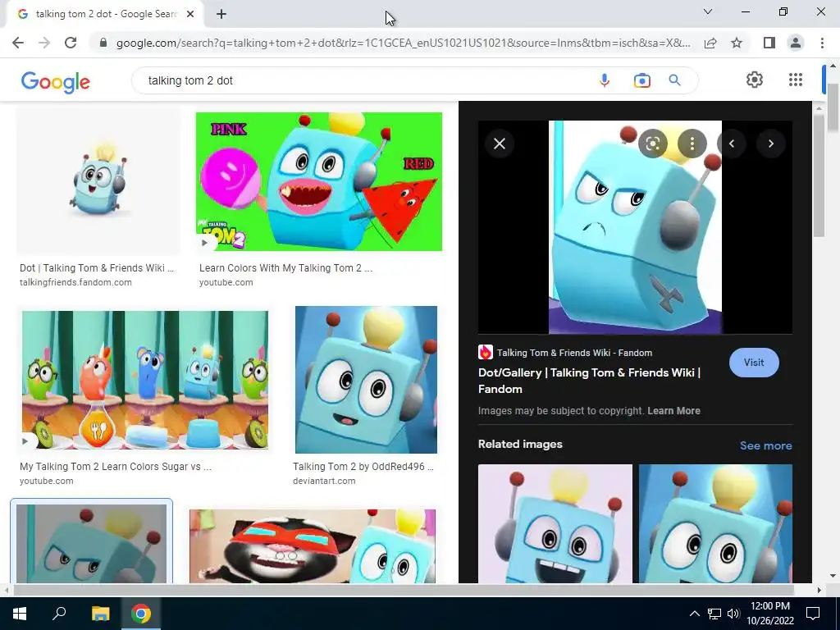
Task: Open the Google apps grid
Action: (796, 80)
